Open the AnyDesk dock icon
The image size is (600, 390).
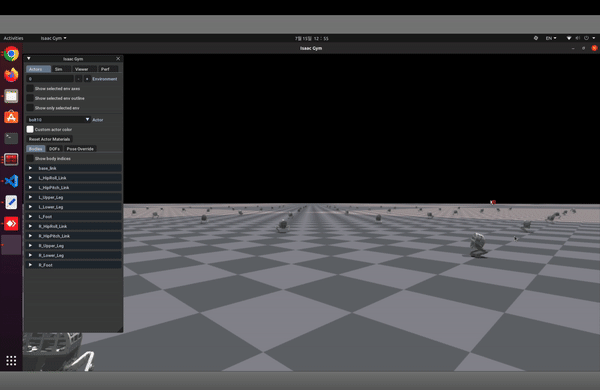[11, 224]
